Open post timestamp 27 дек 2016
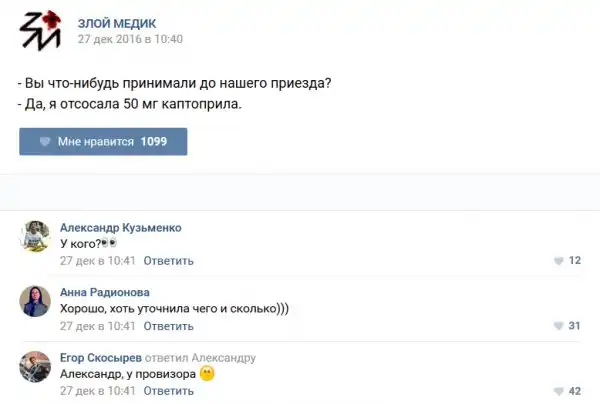 point(130,39)
